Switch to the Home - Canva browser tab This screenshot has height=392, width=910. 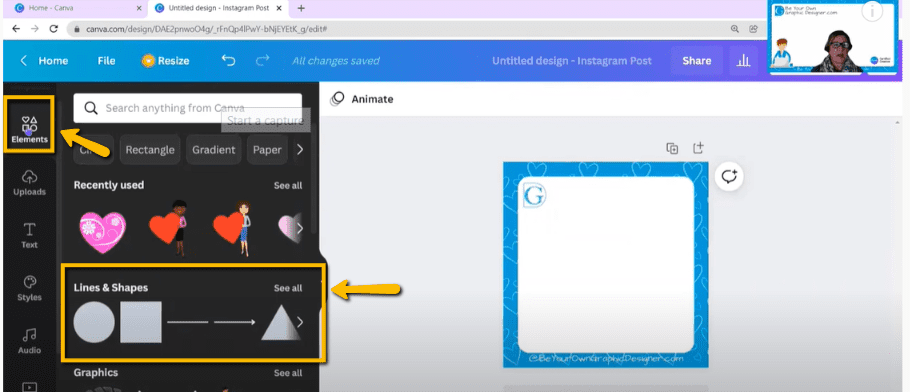click(x=51, y=8)
